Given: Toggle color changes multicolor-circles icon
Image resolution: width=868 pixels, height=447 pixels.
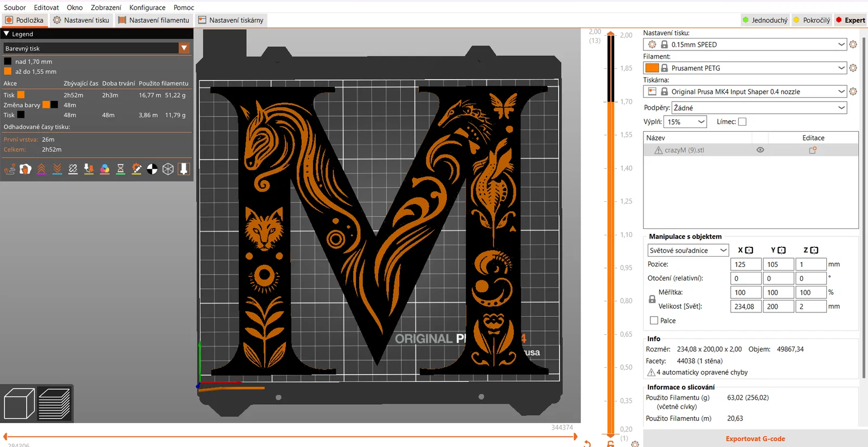Looking at the screenshot, I should click(105, 169).
